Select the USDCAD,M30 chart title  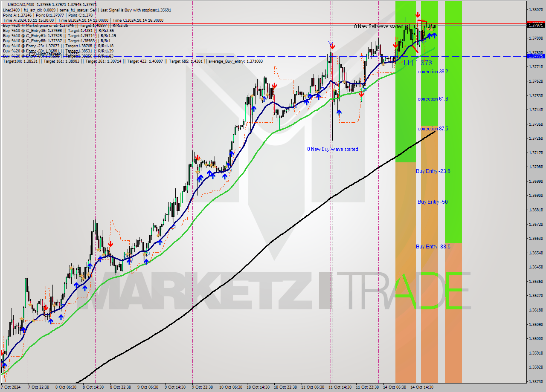21,4
